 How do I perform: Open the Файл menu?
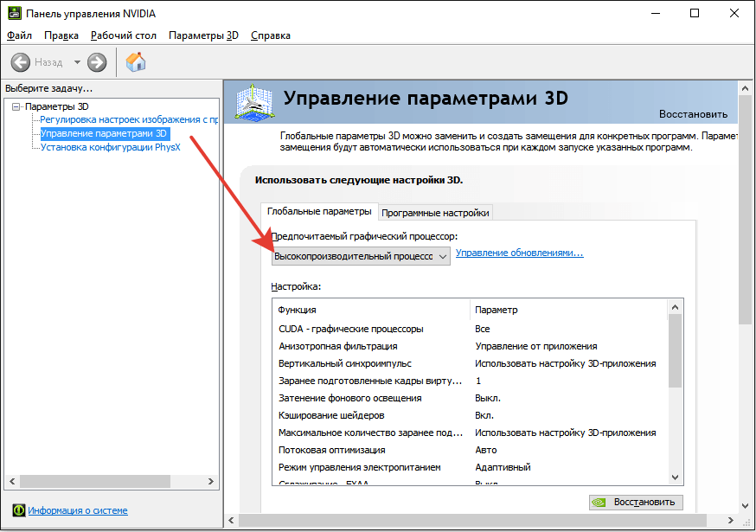(19, 35)
